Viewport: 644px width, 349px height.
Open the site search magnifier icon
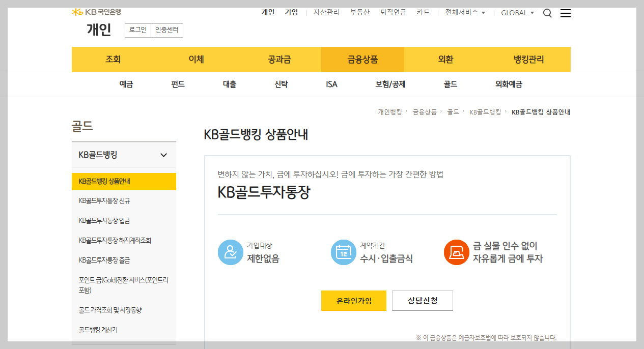click(547, 13)
